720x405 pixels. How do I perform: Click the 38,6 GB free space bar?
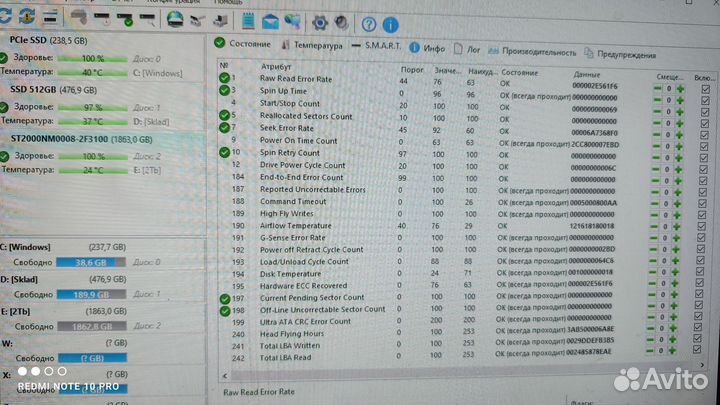(91, 263)
